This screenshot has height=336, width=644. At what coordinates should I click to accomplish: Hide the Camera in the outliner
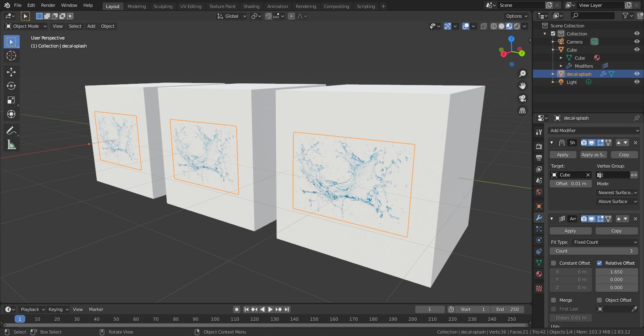point(637,42)
